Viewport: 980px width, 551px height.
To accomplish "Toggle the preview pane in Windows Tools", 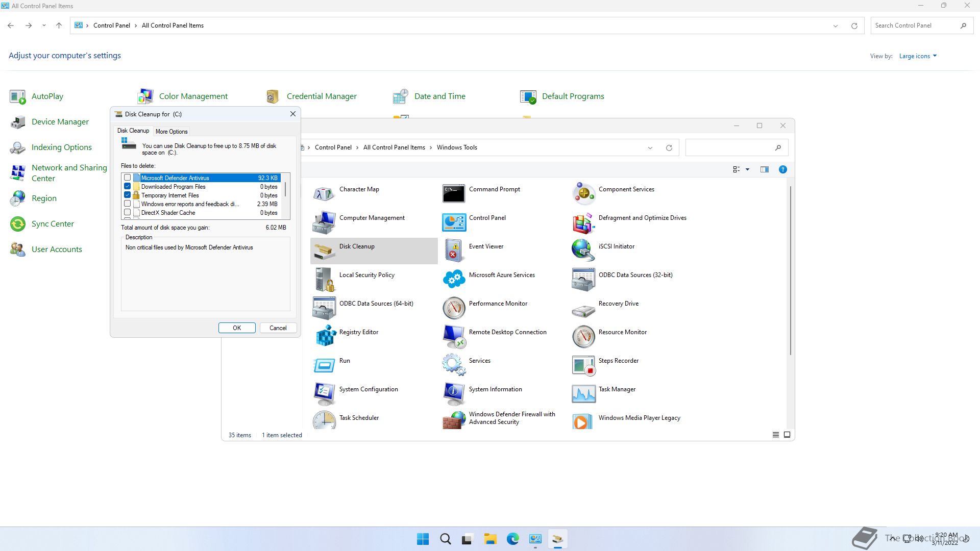I will pyautogui.click(x=764, y=169).
